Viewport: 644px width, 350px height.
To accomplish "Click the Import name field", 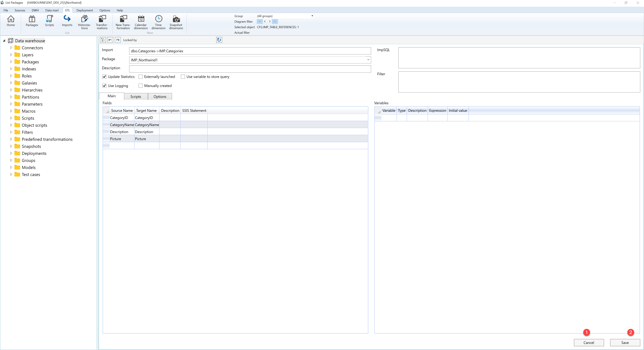I will tap(250, 51).
